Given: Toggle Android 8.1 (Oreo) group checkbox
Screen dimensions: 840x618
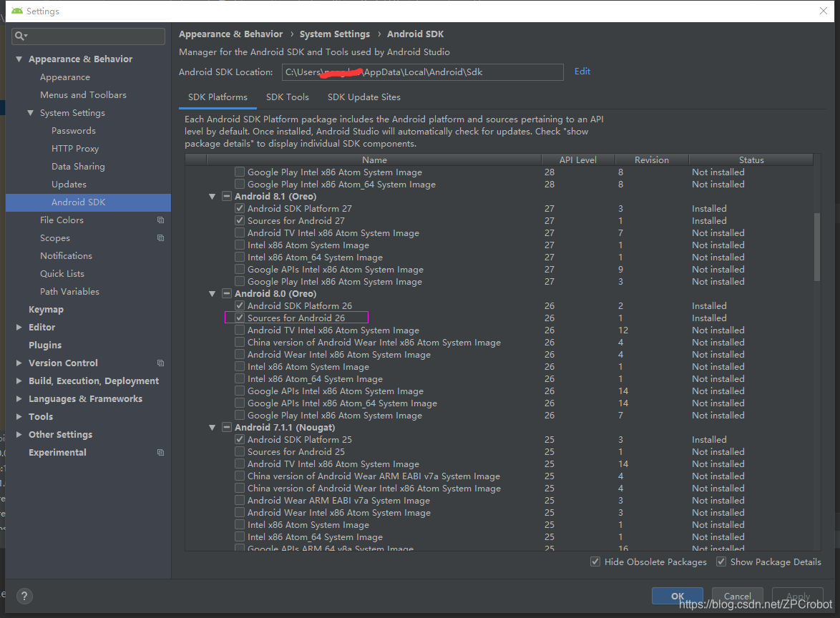Looking at the screenshot, I should coord(227,196).
